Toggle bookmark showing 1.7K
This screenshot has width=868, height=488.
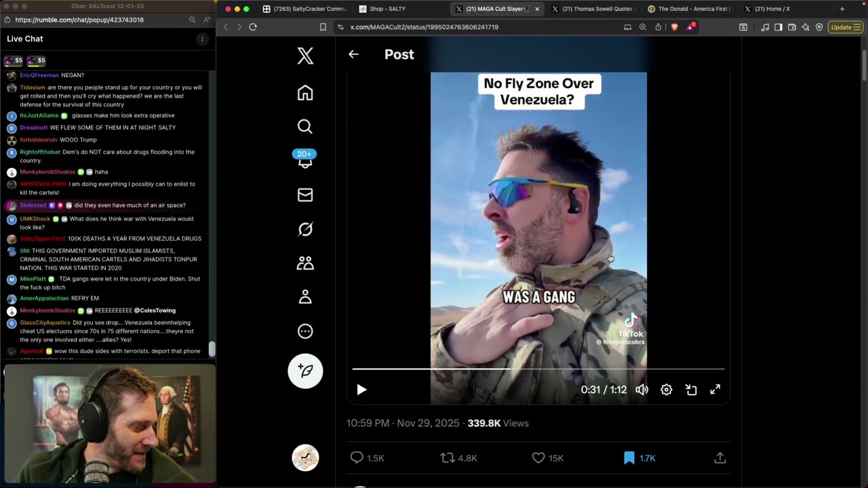639,458
